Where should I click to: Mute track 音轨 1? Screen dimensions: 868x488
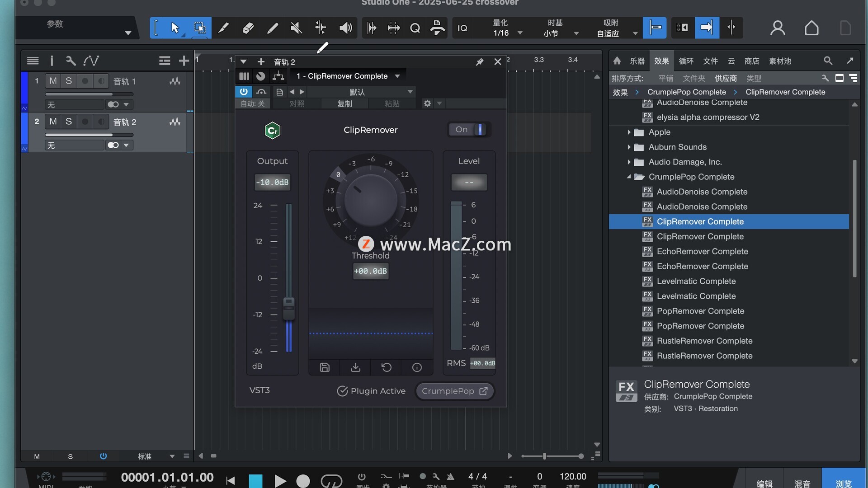coord(53,81)
